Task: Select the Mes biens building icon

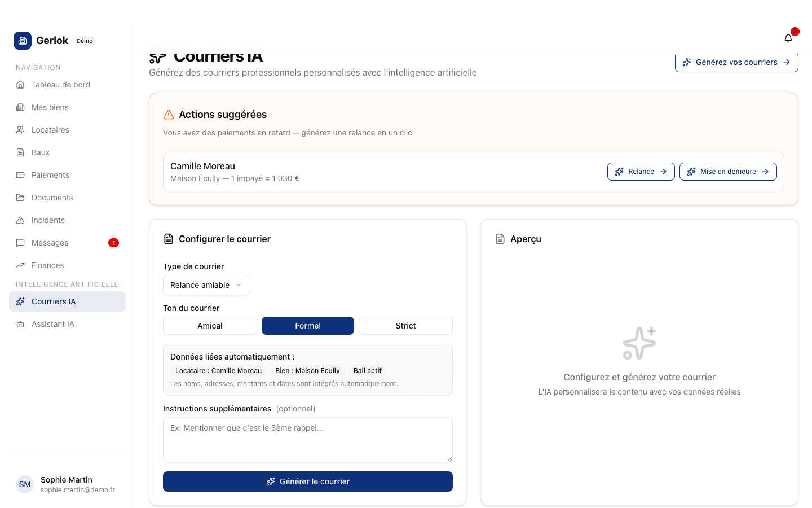Action: 20,107
